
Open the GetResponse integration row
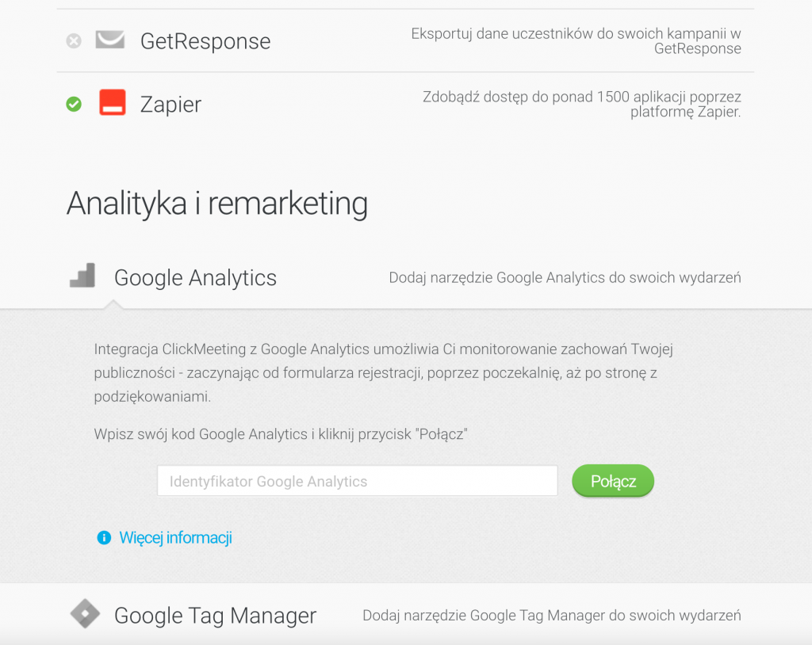pos(205,41)
